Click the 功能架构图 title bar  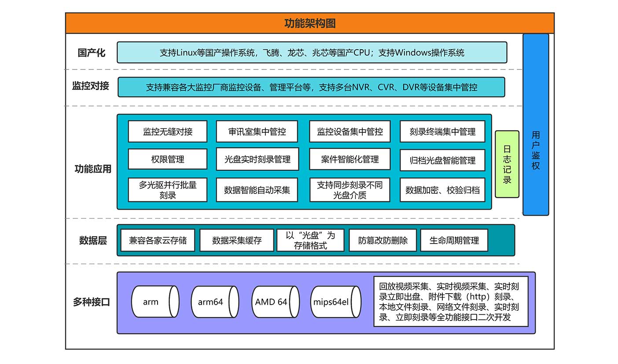309,22
